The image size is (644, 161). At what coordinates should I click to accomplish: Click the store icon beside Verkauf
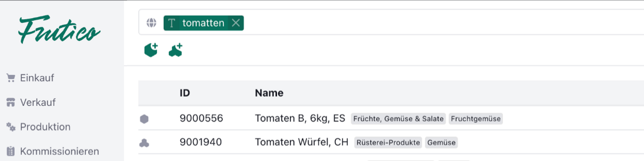(11, 102)
